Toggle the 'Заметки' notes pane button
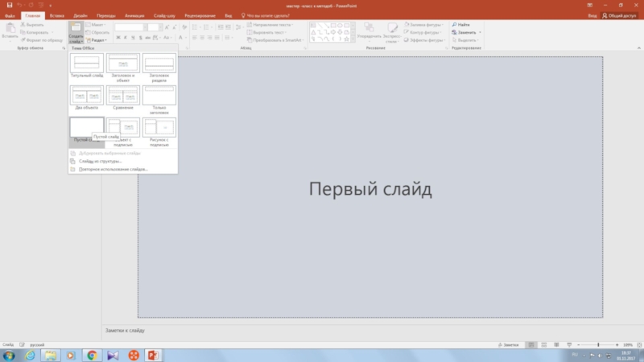This screenshot has width=644, height=362. click(510, 344)
